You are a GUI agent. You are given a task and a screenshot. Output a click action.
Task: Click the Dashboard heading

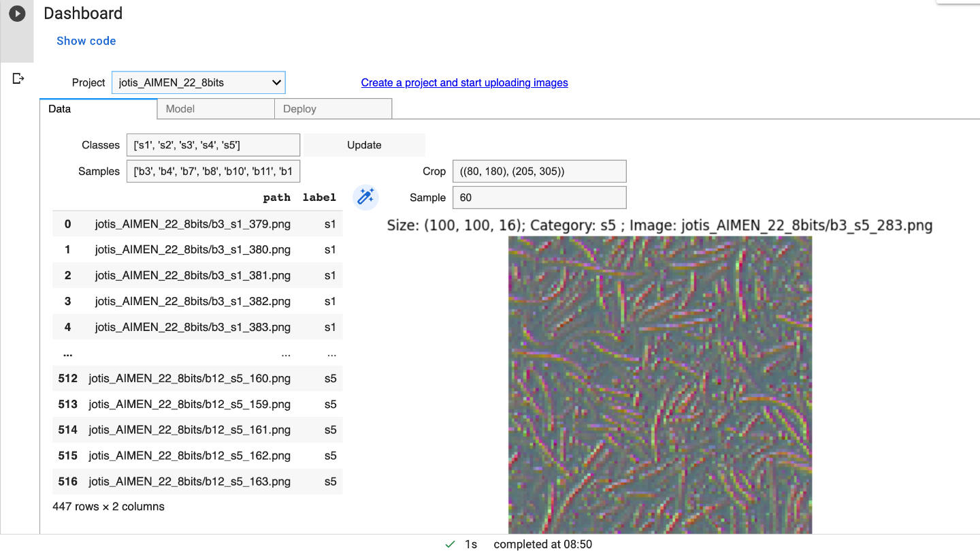coord(83,14)
